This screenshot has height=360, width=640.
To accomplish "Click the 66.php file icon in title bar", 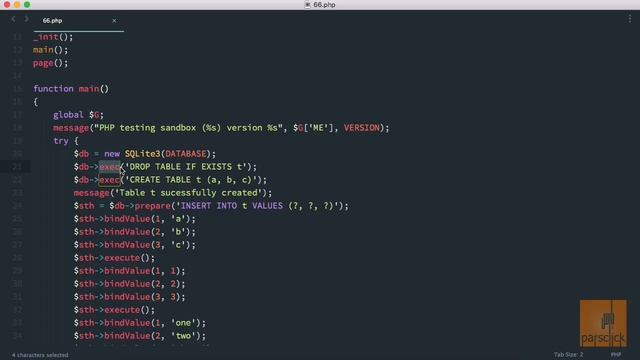I will 307,5.
